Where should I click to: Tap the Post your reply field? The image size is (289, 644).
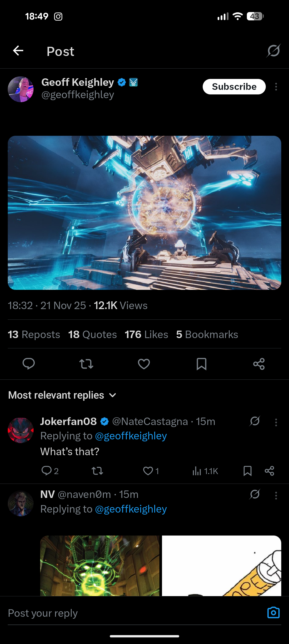click(135, 613)
